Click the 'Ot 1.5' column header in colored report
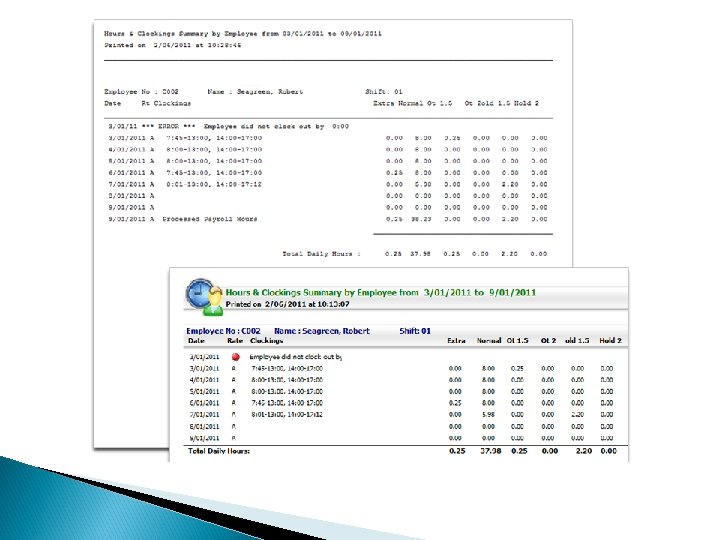The width and height of the screenshot is (720, 540). click(x=518, y=341)
